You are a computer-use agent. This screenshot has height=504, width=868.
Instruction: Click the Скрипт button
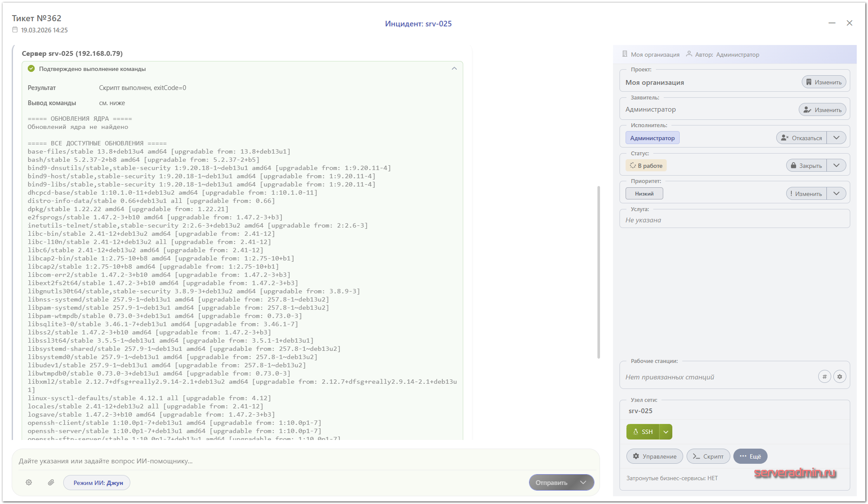point(708,456)
